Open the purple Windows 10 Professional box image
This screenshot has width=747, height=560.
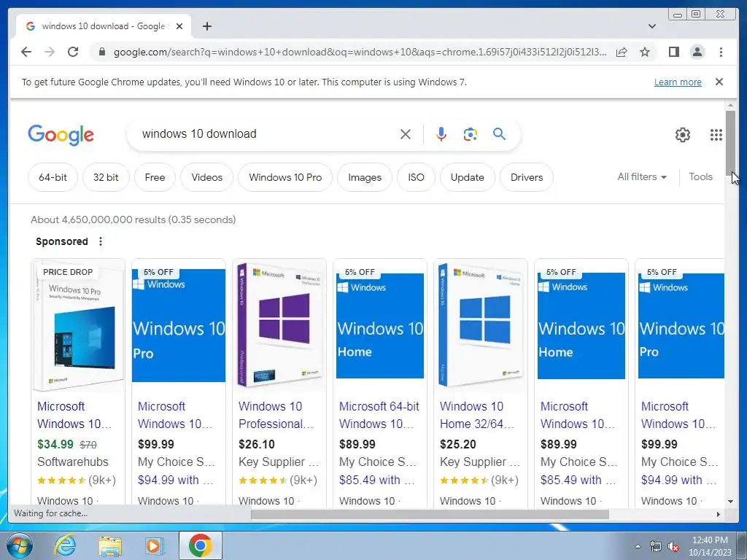point(279,326)
